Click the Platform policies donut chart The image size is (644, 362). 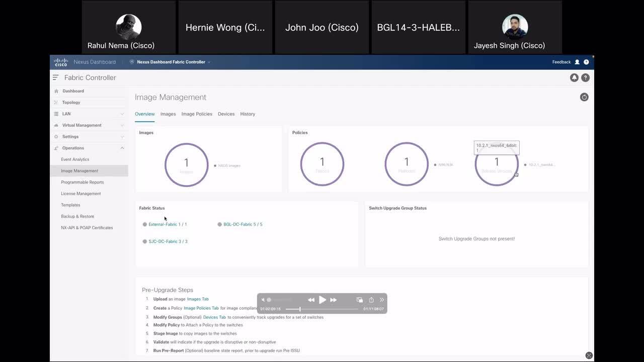click(407, 164)
